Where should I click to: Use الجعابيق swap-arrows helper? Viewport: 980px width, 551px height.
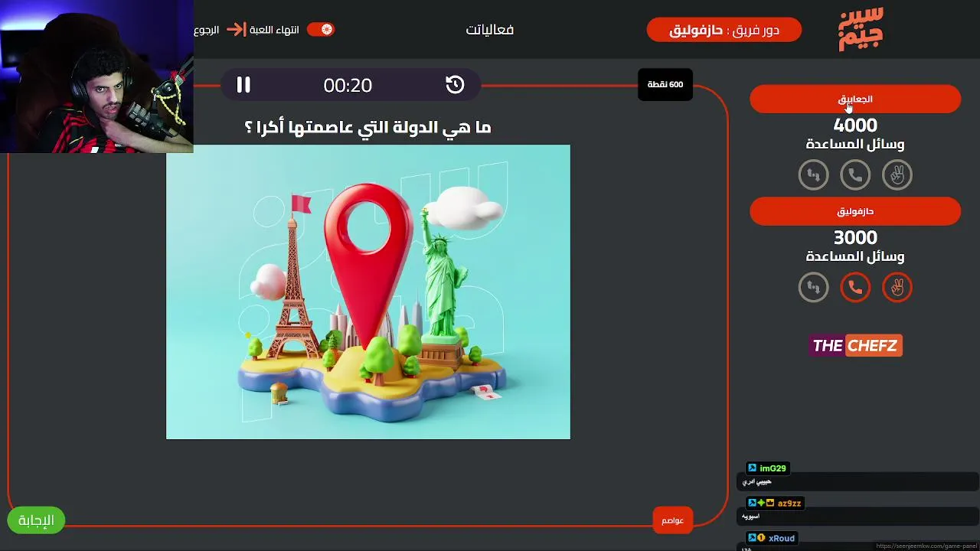pos(813,175)
